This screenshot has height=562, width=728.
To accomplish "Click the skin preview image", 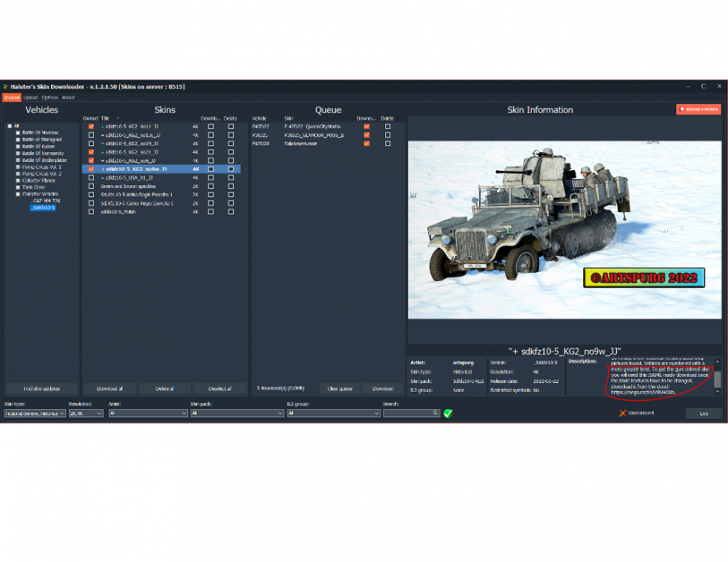I will tap(565, 230).
